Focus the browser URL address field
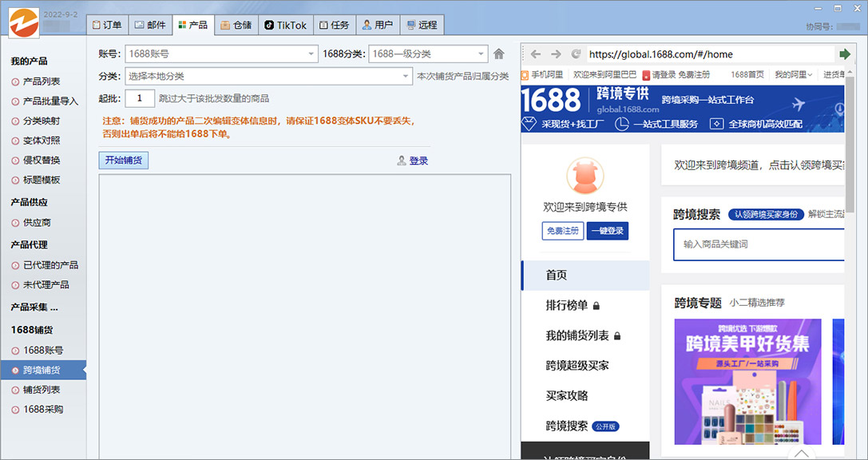Viewport: 868px width, 460px height. pyautogui.click(x=710, y=54)
